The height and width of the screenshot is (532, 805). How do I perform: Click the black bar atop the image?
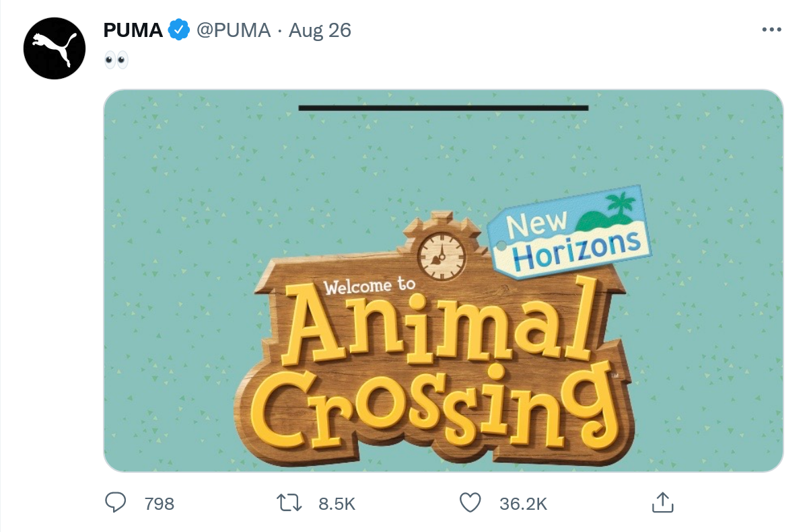pos(443,108)
